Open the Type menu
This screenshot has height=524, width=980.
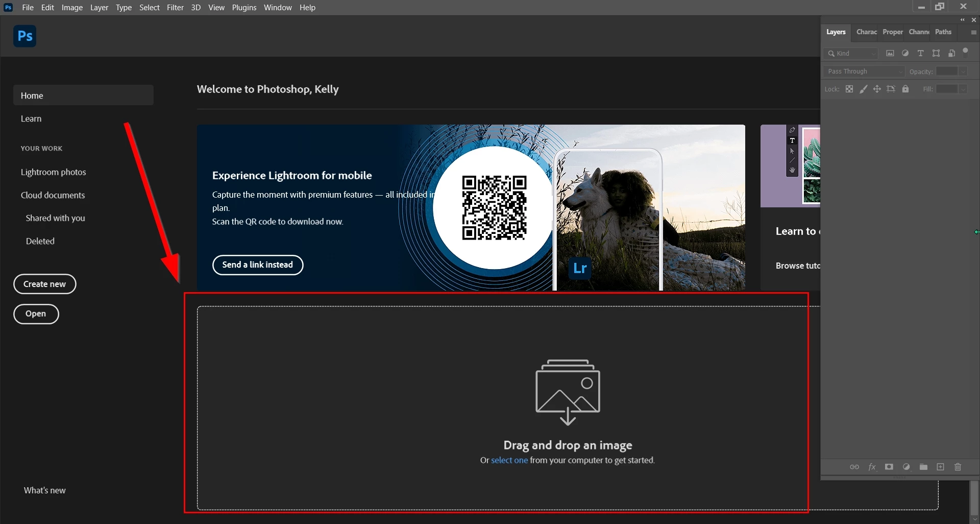click(x=124, y=8)
